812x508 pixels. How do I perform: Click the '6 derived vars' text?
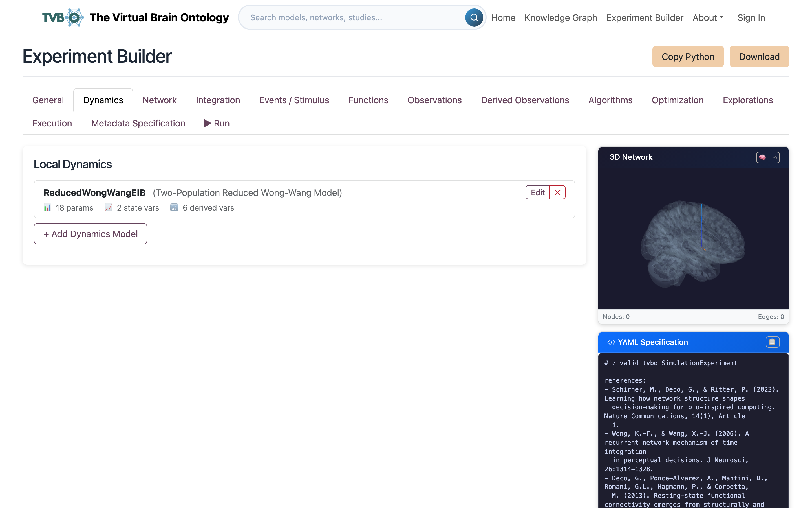tap(208, 208)
